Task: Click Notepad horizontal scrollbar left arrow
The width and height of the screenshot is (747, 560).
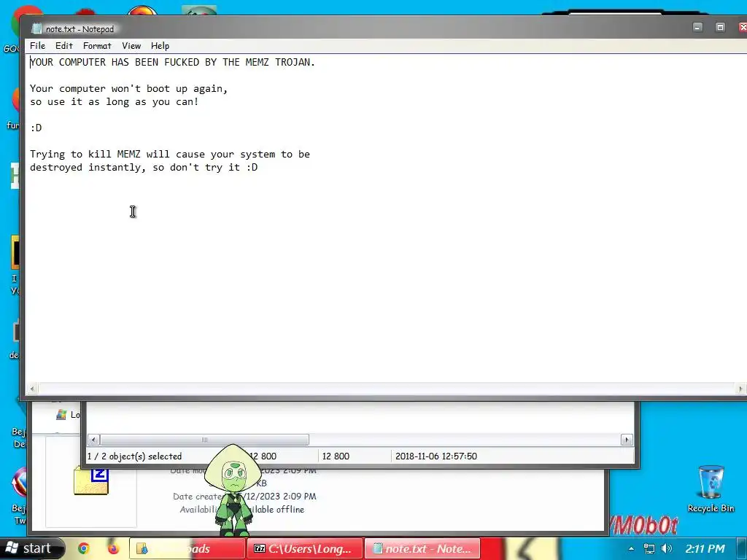Action: [x=32, y=389]
